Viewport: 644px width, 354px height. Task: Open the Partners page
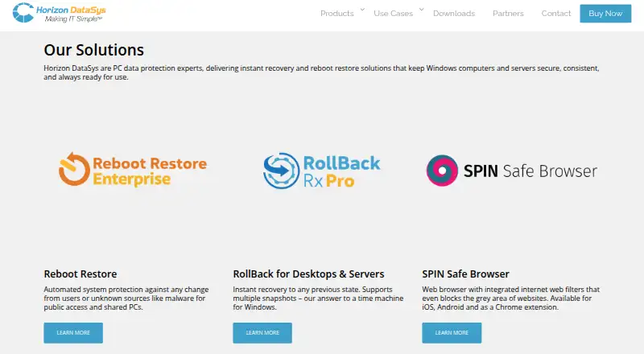508,14
